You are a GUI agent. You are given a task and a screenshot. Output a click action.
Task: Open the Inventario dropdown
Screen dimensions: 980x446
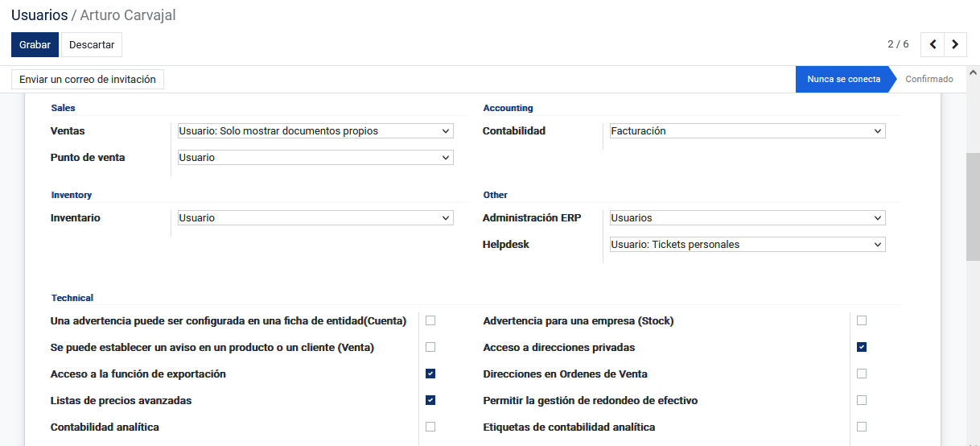(315, 217)
